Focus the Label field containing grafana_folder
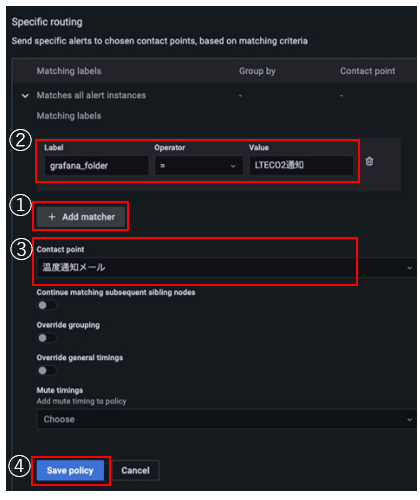The image size is (420, 500). click(x=96, y=166)
